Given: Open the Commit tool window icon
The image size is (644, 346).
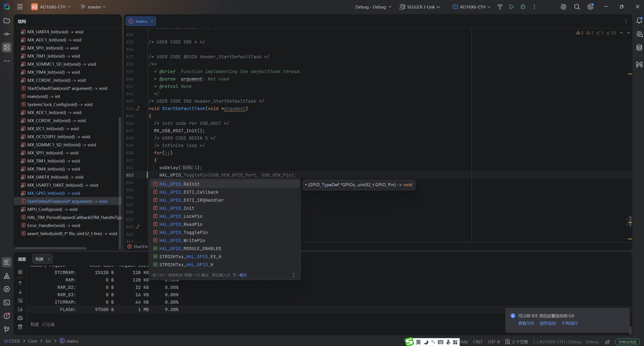Looking at the screenshot, I should coord(7,34).
